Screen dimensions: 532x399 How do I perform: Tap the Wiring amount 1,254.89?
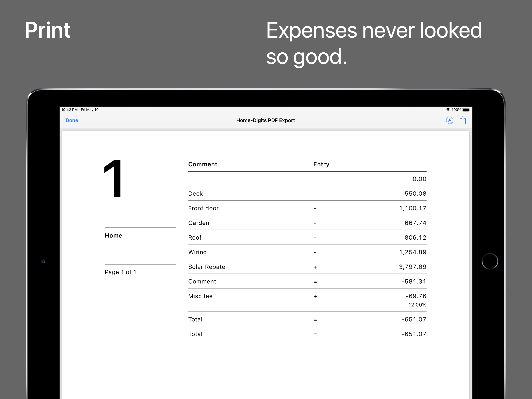[x=412, y=252]
